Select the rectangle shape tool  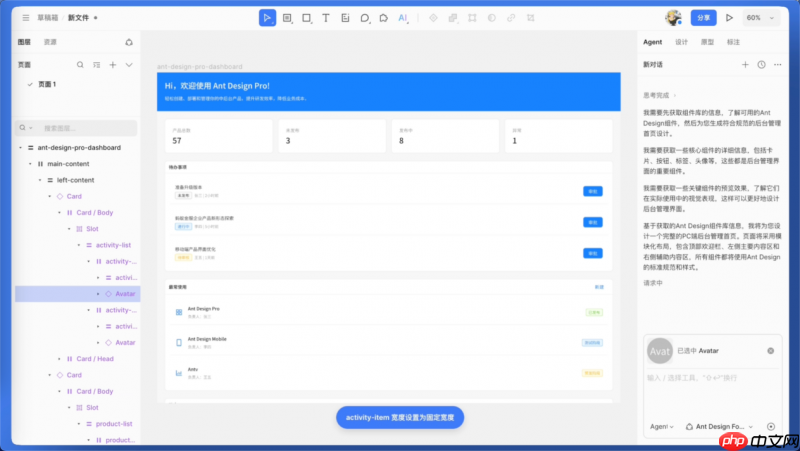point(307,18)
